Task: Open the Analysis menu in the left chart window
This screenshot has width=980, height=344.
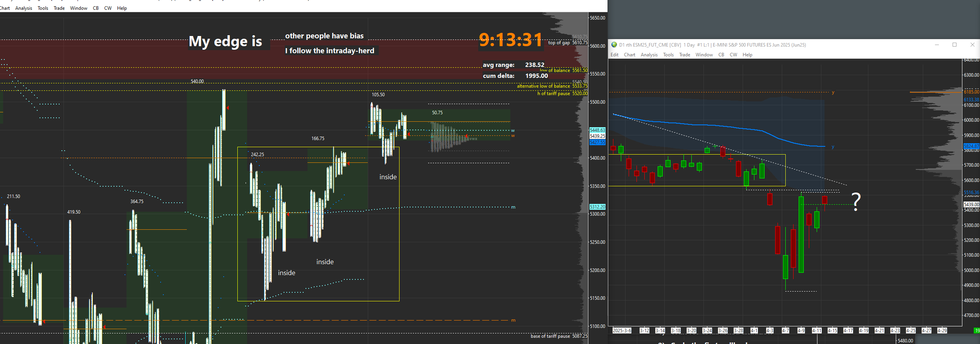Action: [24, 8]
